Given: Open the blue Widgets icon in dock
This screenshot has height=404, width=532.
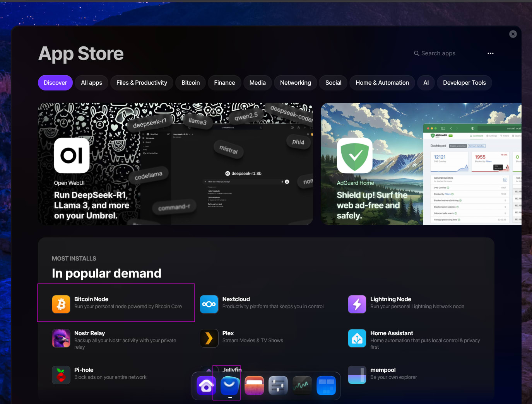Looking at the screenshot, I should [326, 385].
